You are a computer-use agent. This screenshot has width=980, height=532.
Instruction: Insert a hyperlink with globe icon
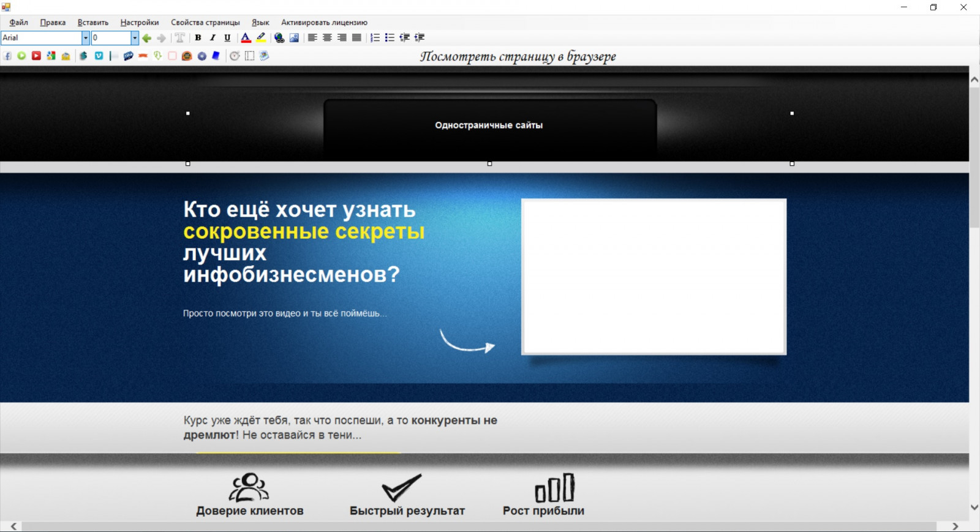pos(279,38)
